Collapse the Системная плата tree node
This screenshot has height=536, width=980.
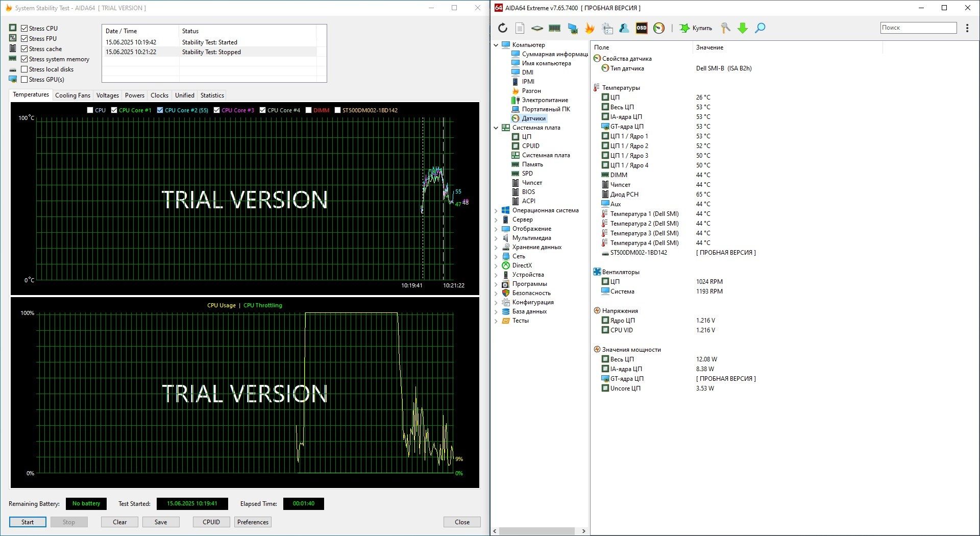click(x=496, y=128)
